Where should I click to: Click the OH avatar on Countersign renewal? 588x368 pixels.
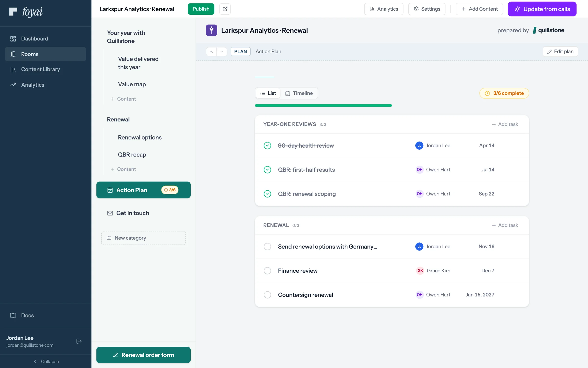[420, 295]
